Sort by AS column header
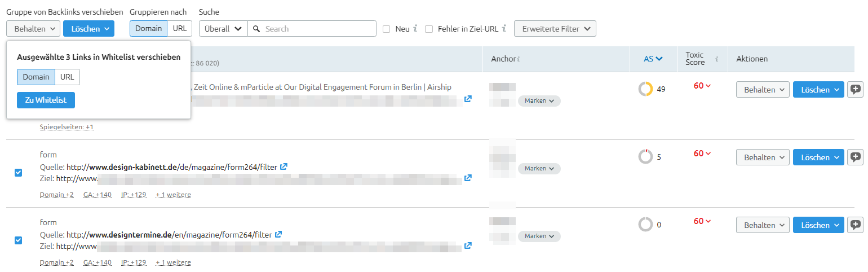Screen dimensions: 868x272 click(x=653, y=59)
